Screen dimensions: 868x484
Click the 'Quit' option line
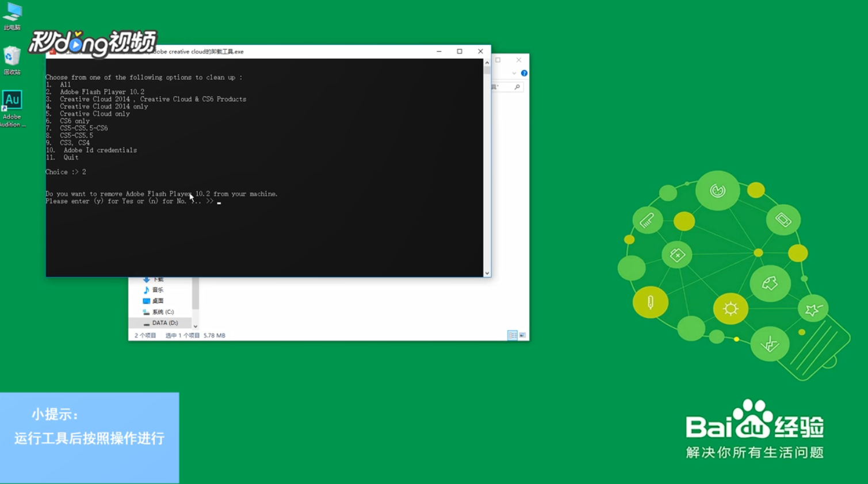coord(62,158)
